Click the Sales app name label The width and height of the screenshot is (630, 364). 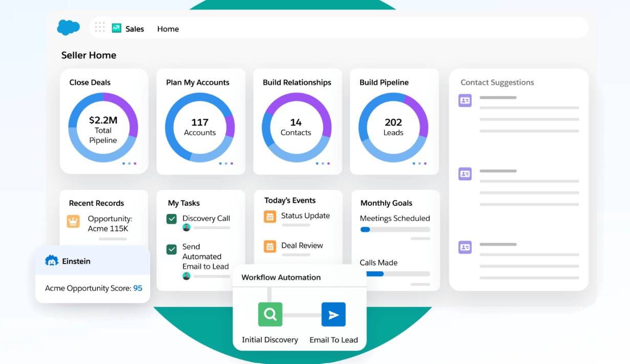pos(135,29)
